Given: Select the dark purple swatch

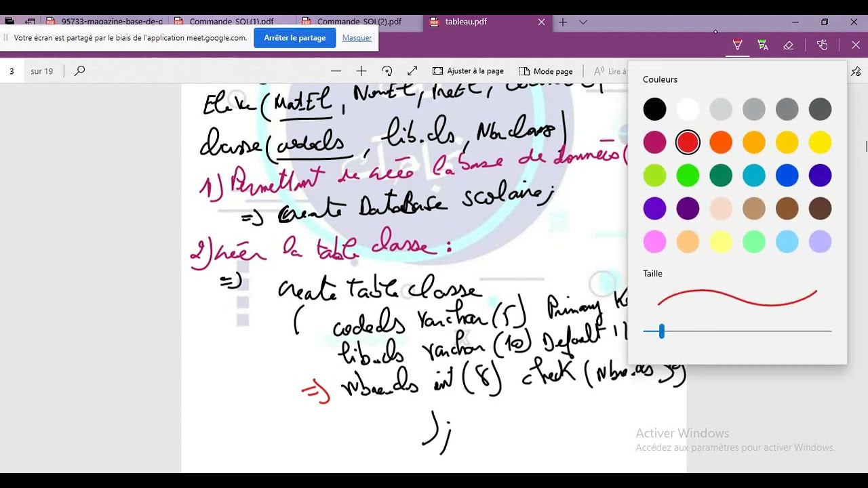Looking at the screenshot, I should [x=688, y=209].
